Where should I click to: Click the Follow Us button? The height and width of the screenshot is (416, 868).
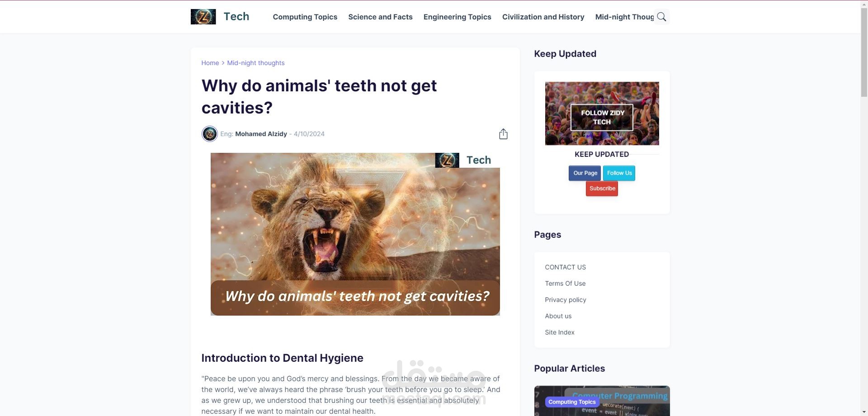(x=619, y=173)
